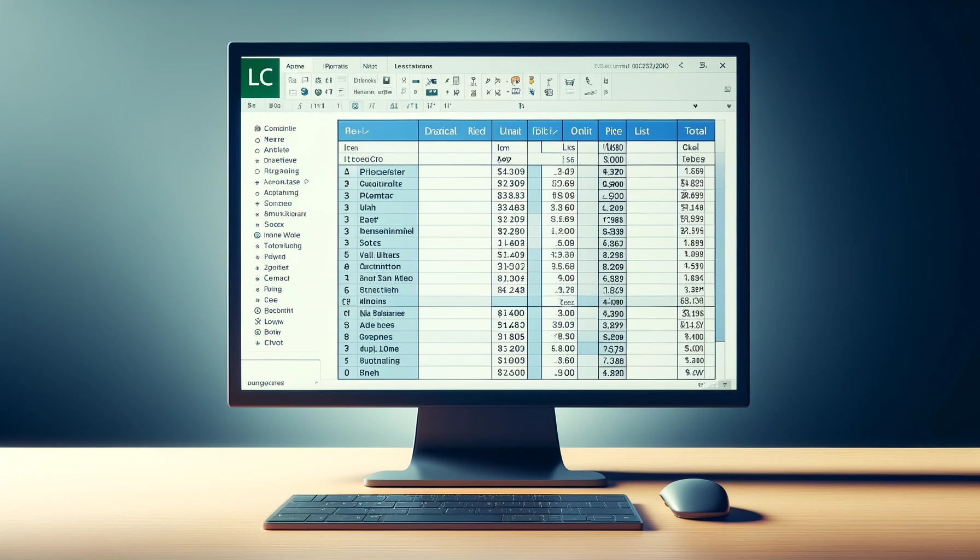The height and width of the screenshot is (560, 980).
Task: Click the dark teal block icon in the ribbon
Action: [x=431, y=92]
